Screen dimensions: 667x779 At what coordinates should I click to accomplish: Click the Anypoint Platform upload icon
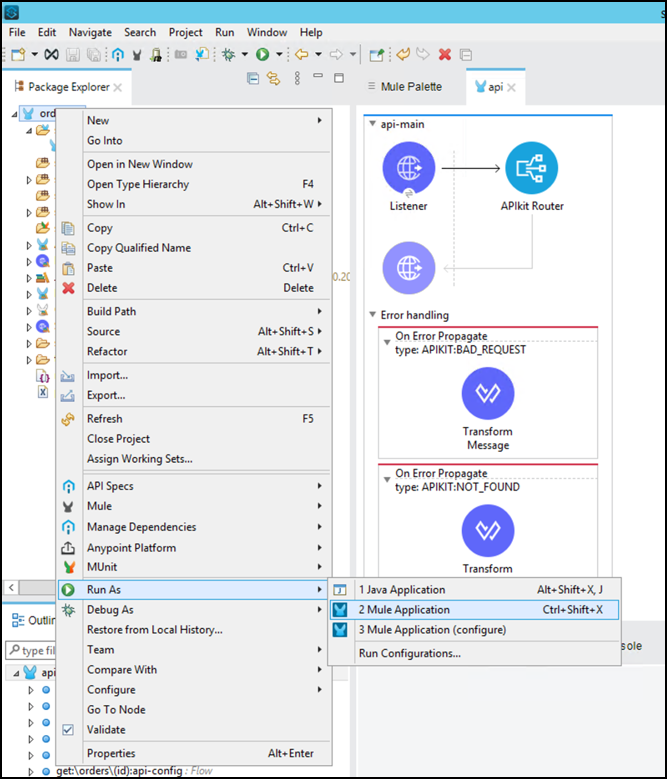click(x=68, y=547)
